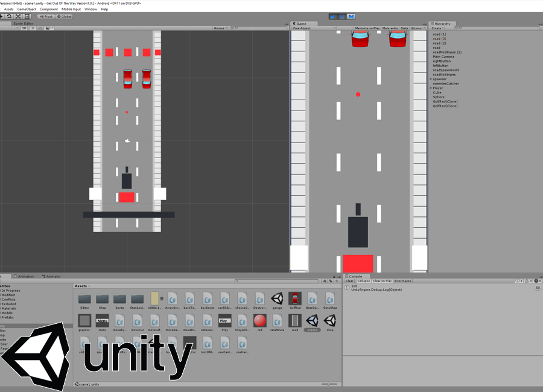
Task: Select the red sphere material asset
Action: point(260,320)
